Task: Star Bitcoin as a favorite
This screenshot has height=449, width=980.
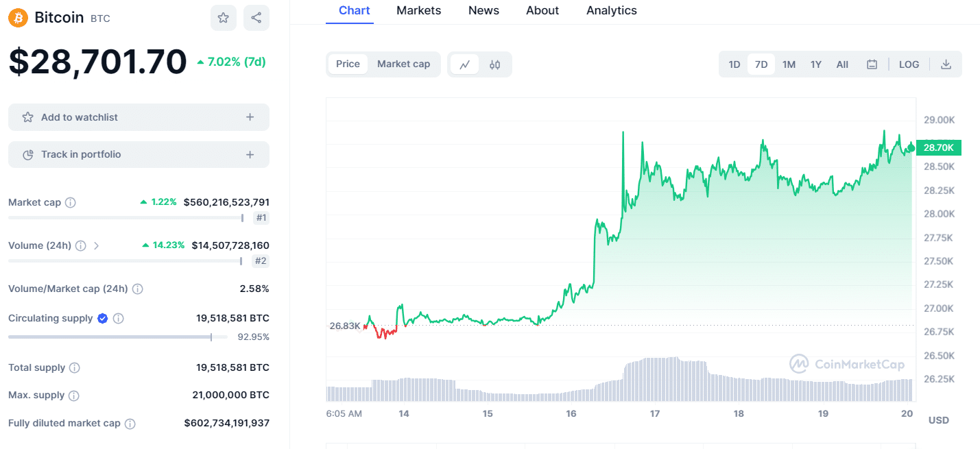Action: (x=223, y=18)
